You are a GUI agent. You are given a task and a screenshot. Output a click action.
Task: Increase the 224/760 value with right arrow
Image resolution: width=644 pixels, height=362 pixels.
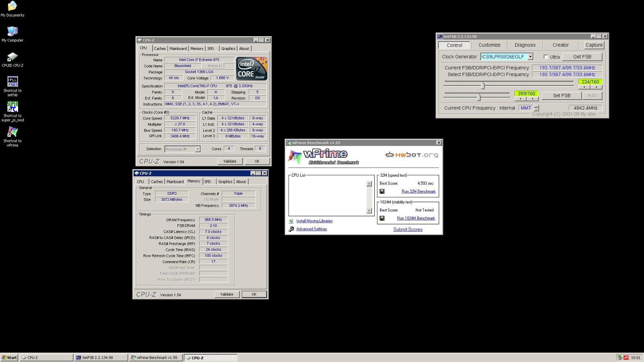pos(597,87)
